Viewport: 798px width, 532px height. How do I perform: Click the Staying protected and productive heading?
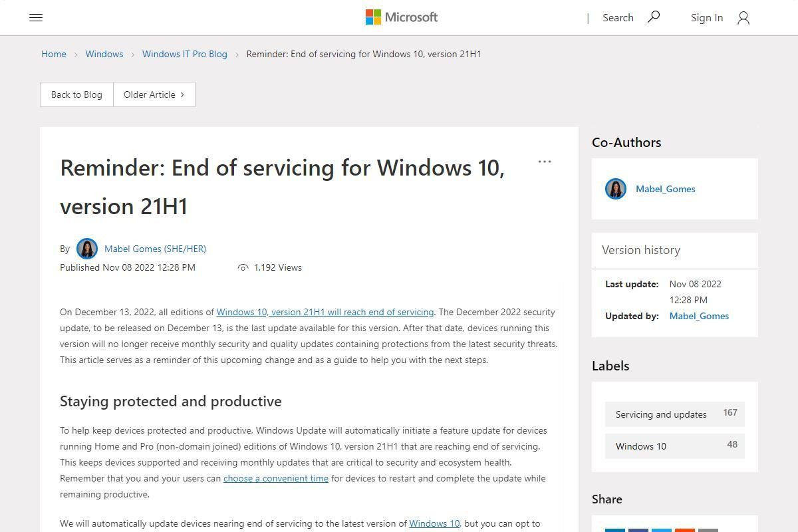tap(171, 401)
